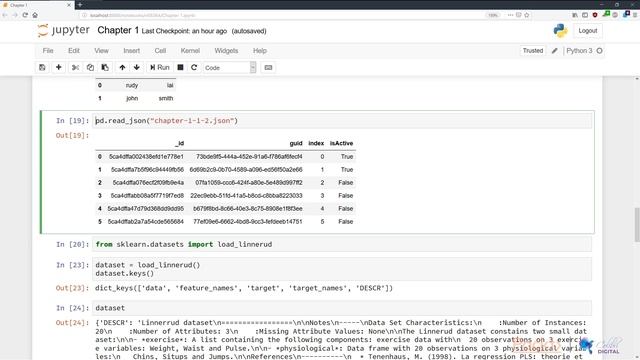
Task: Click the In [24] dataset code cell
Action: (x=342, y=308)
